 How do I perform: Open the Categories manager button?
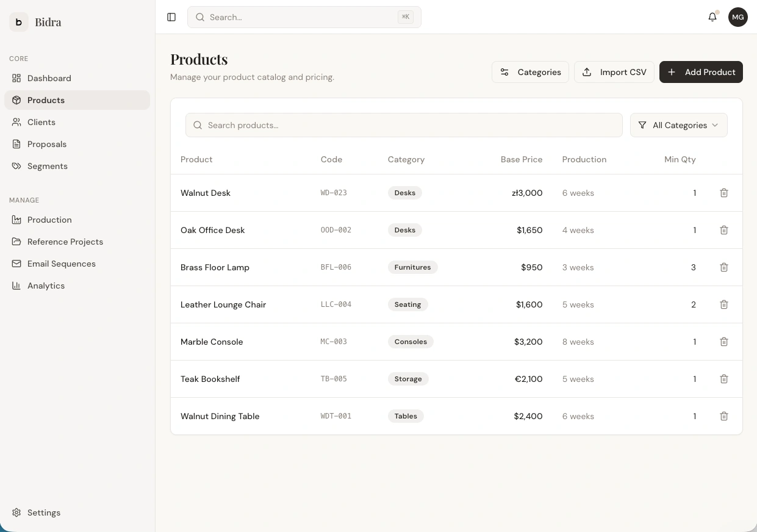tap(530, 72)
